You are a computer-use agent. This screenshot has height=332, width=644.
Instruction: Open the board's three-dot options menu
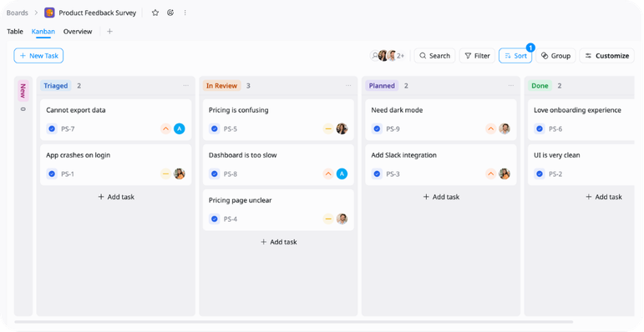pyautogui.click(x=185, y=13)
